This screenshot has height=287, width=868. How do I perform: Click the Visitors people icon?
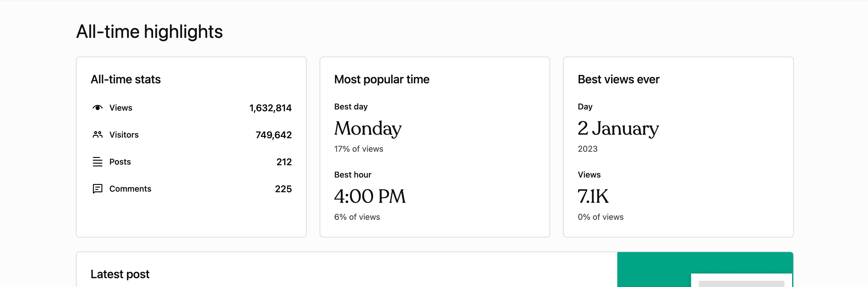(97, 135)
